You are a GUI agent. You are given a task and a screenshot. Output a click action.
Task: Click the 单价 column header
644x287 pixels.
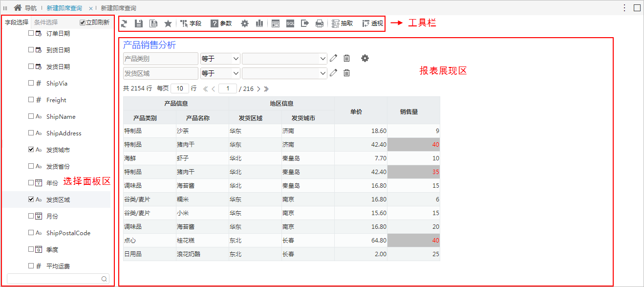(x=361, y=110)
